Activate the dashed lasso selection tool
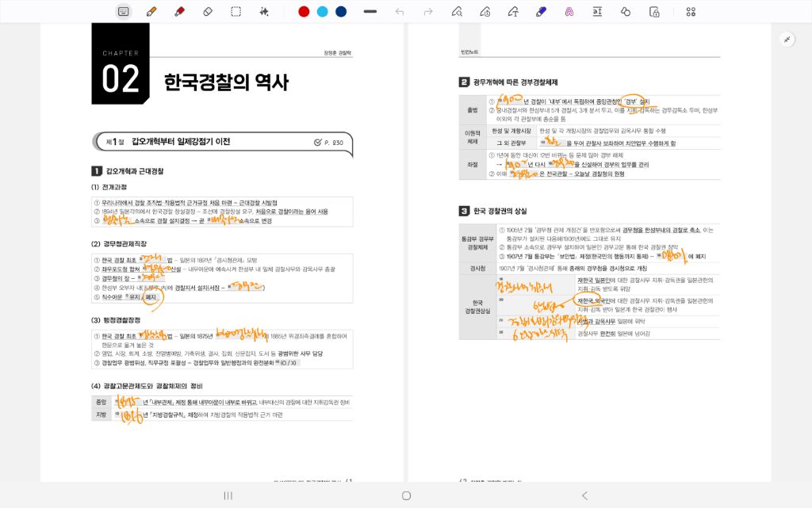 [236, 11]
